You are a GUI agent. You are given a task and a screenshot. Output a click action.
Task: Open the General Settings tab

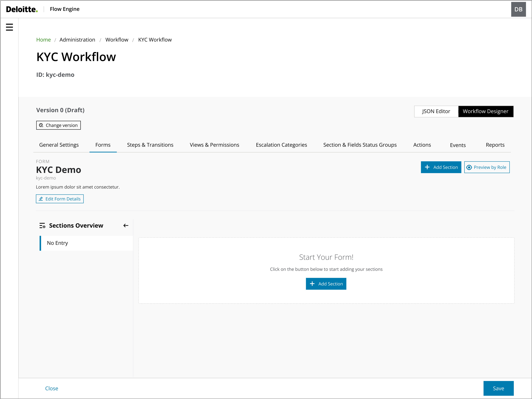click(59, 145)
